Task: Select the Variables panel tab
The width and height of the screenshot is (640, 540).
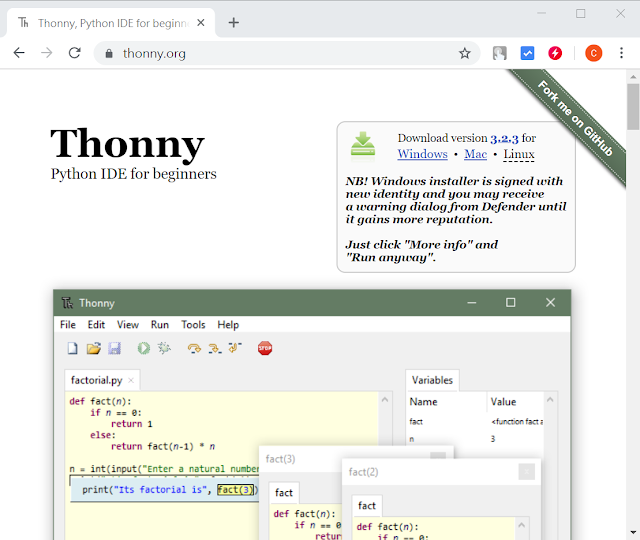Action: click(432, 380)
